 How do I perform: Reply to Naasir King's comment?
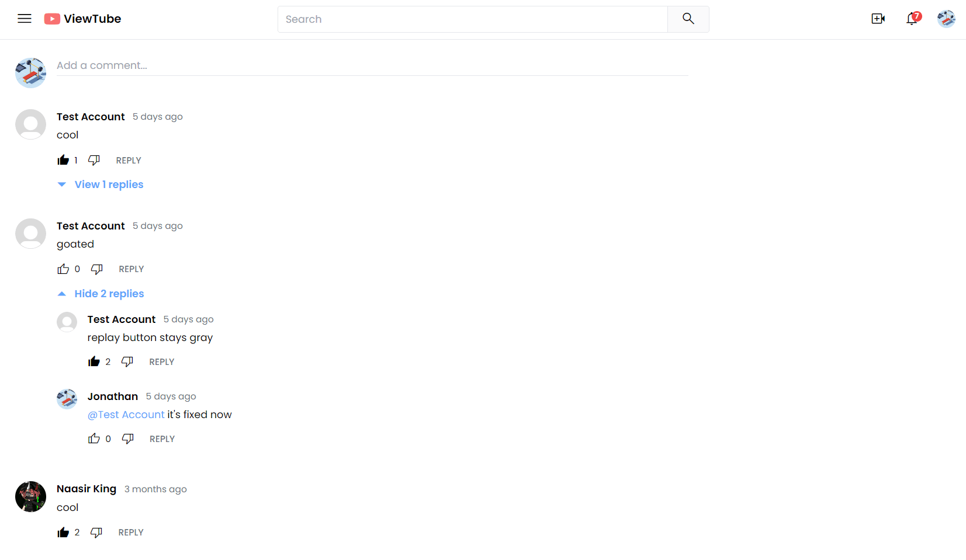tap(131, 533)
